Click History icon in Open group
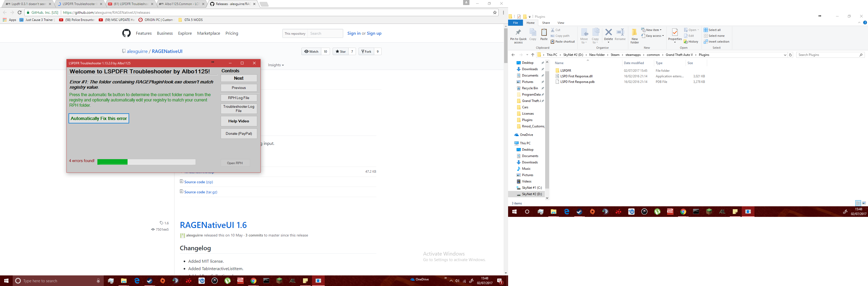This screenshot has width=868, height=286. pos(686,42)
